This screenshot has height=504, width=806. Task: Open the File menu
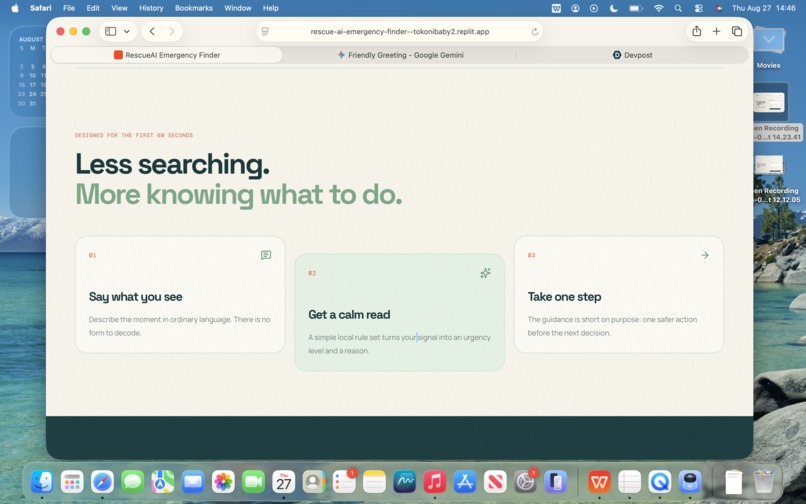click(x=69, y=8)
